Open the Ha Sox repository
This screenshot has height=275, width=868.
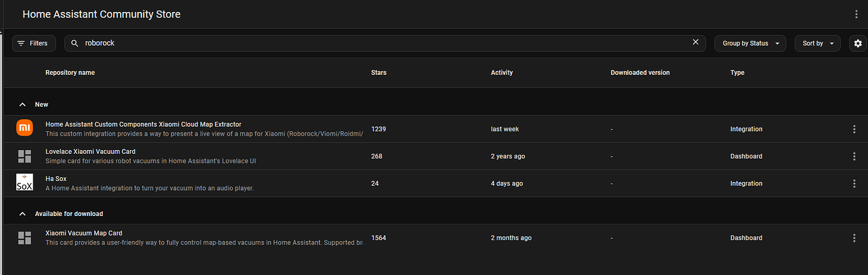[x=56, y=179]
